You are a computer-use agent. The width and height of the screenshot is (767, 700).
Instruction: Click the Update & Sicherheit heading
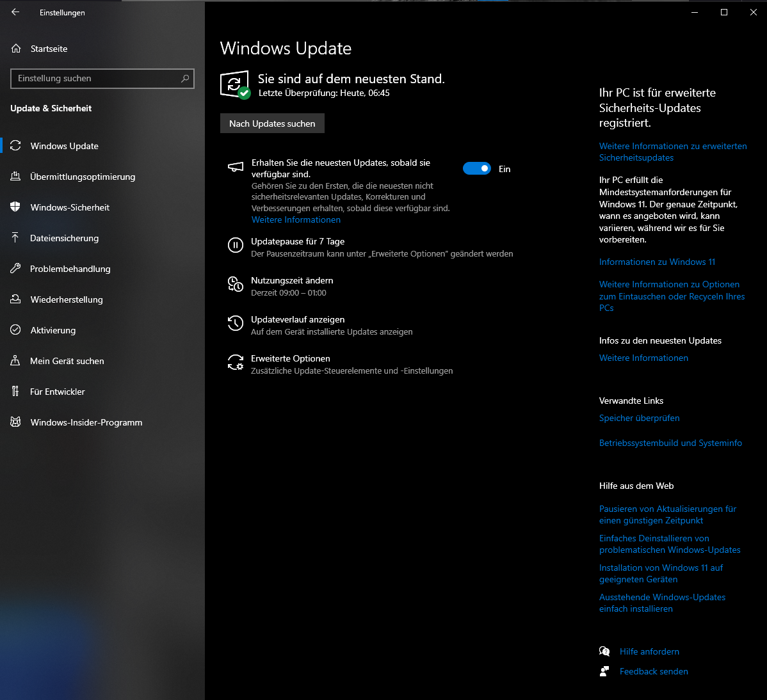(51, 109)
